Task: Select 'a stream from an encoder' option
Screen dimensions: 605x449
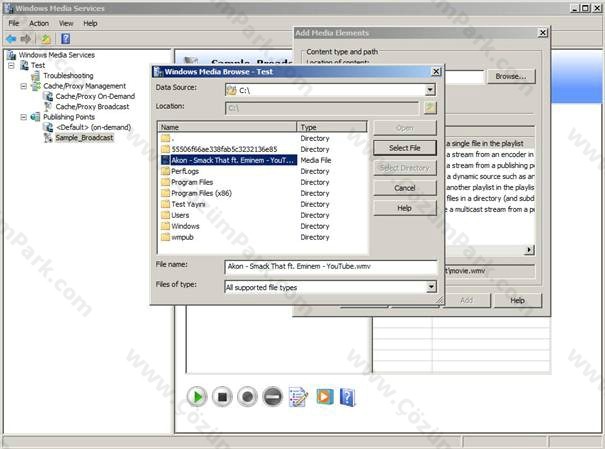Action: pyautogui.click(x=490, y=154)
